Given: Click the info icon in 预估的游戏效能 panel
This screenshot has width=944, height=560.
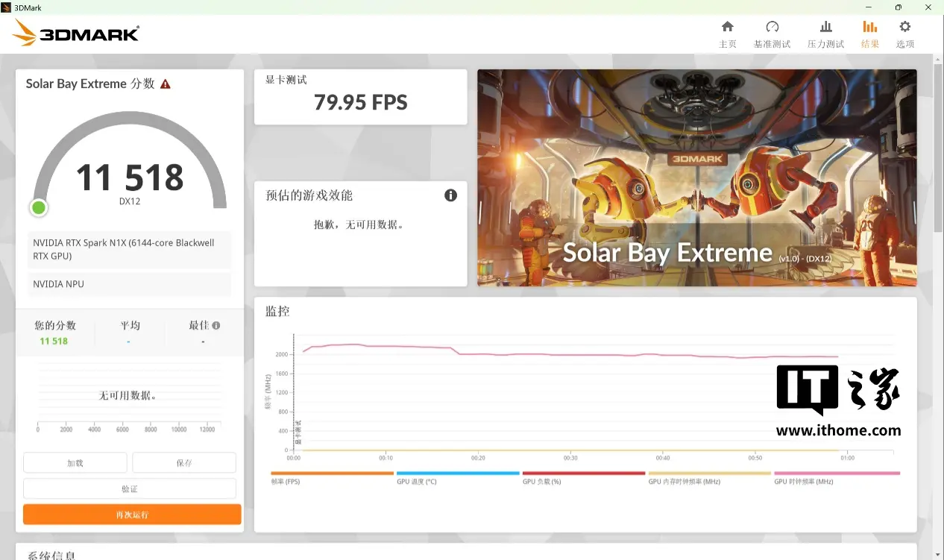Looking at the screenshot, I should coord(450,195).
